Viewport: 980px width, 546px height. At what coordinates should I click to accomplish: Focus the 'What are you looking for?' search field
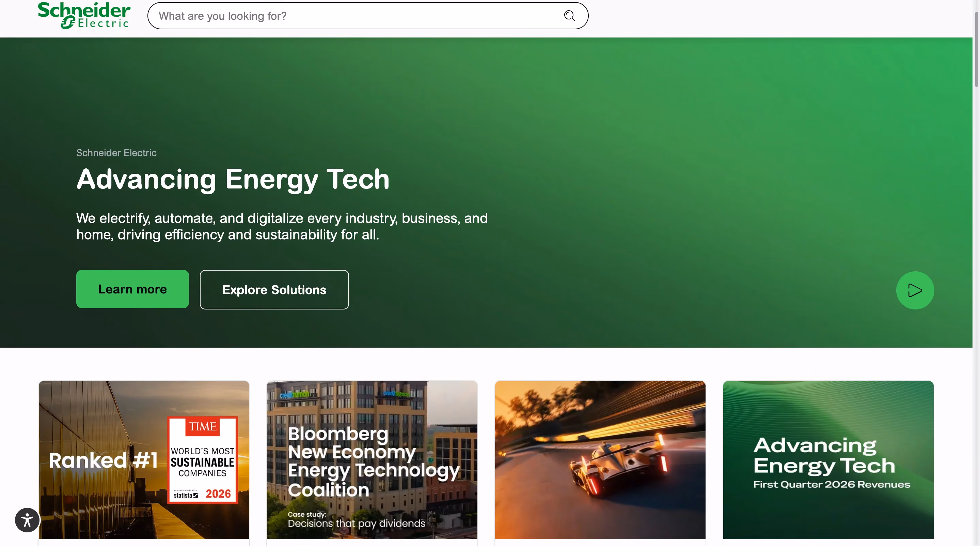367,16
